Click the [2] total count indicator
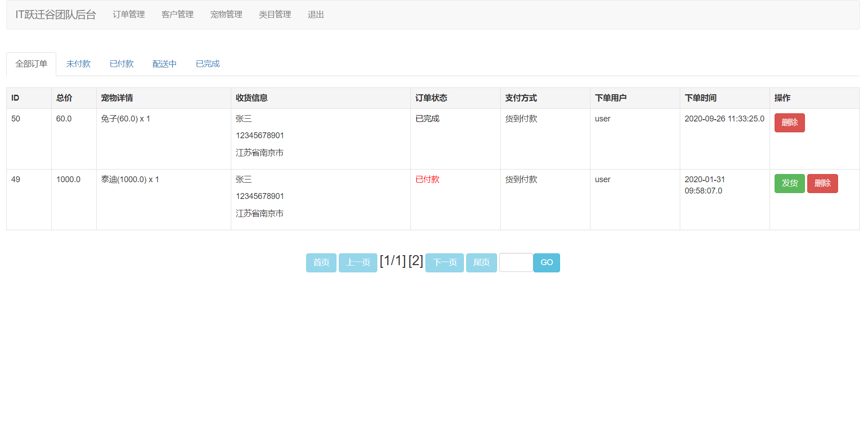The width and height of the screenshot is (868, 426). click(416, 261)
